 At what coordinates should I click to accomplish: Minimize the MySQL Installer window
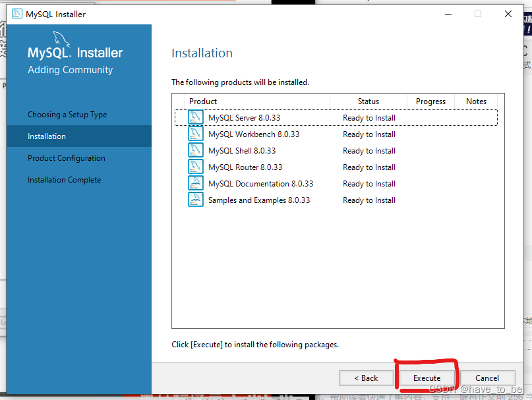448,14
